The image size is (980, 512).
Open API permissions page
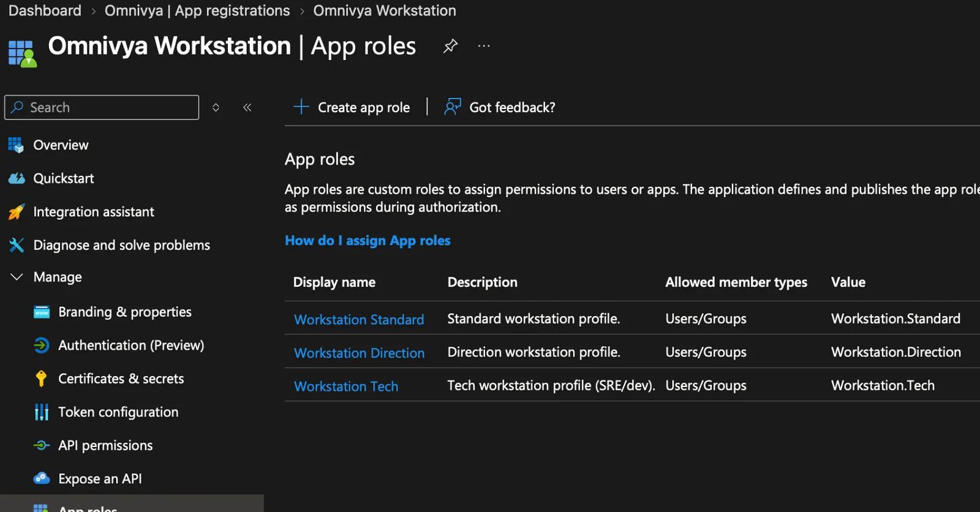click(x=105, y=445)
